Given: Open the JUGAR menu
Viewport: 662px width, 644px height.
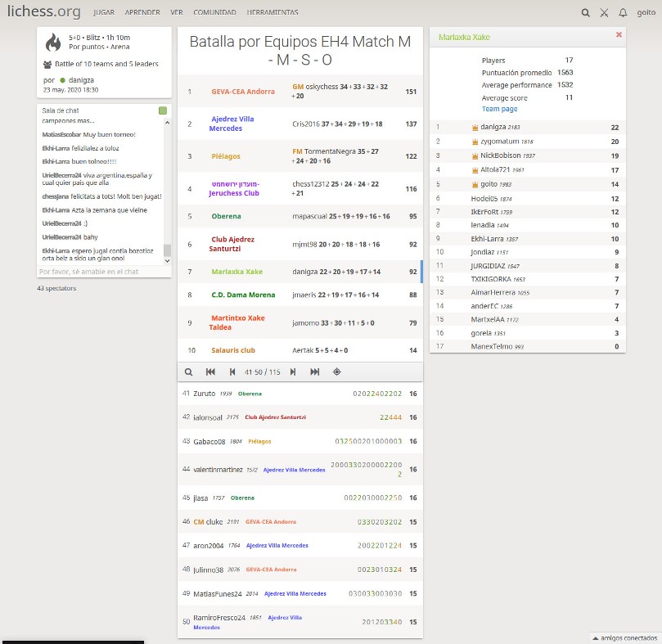Looking at the screenshot, I should (x=104, y=13).
